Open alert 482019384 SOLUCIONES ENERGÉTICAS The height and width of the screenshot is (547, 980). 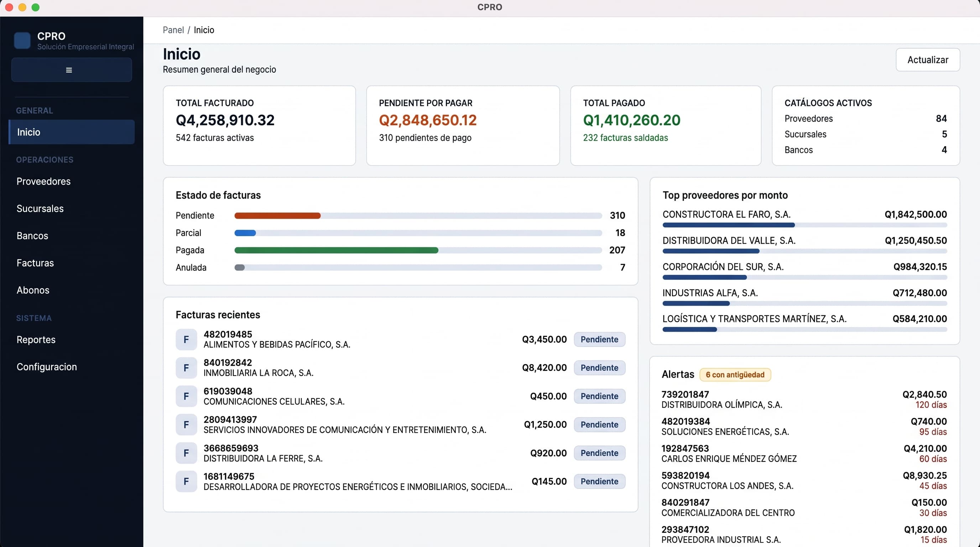[804, 426]
